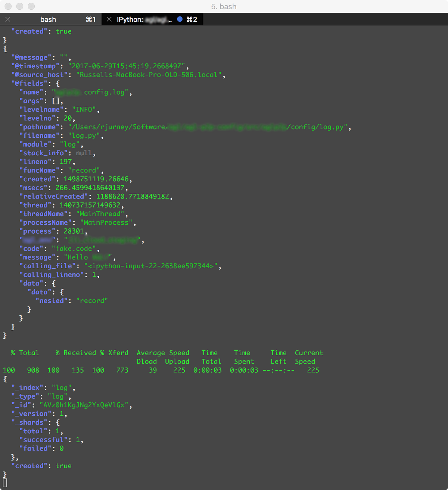The width and height of the screenshot is (448, 490).
Task: Click the close icon on the IPython tab
Action: [x=108, y=19]
